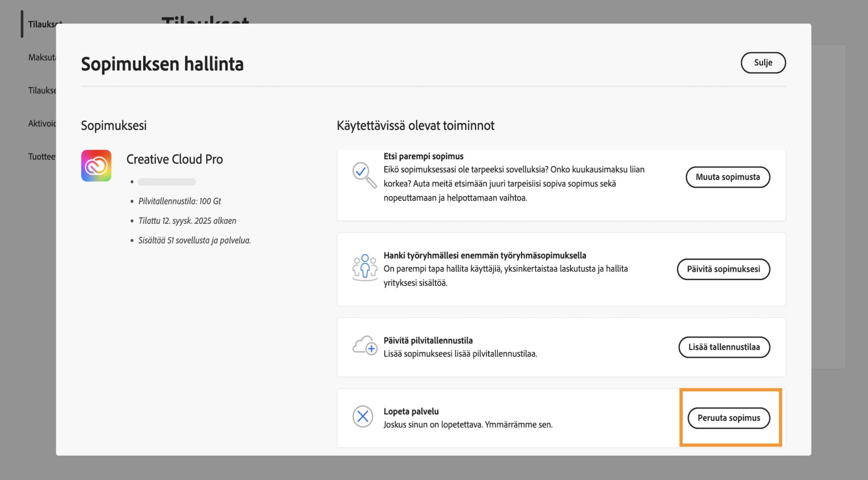Click the Creative Cloud Pro plan title
Image resolution: width=868 pixels, height=480 pixels.
[x=175, y=159]
